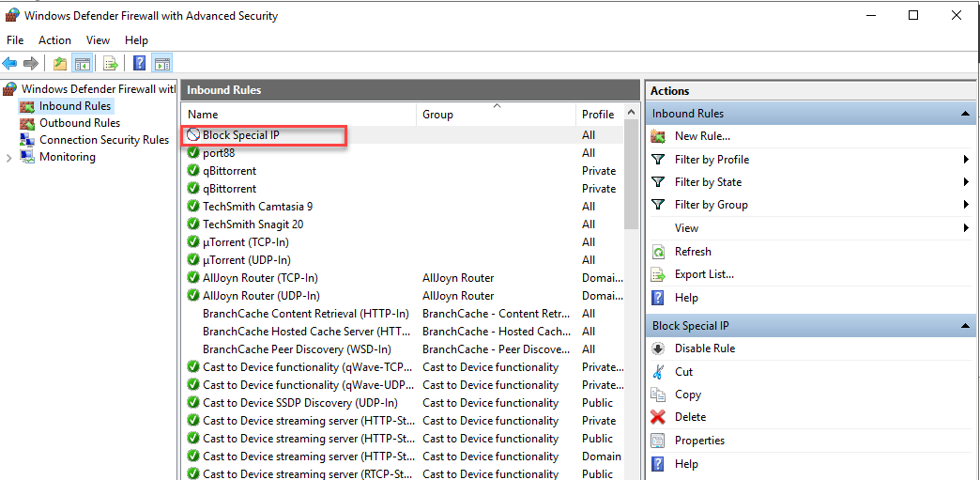Click Properties in the Actions pane
Screen dimensions: 980x480
(x=699, y=441)
